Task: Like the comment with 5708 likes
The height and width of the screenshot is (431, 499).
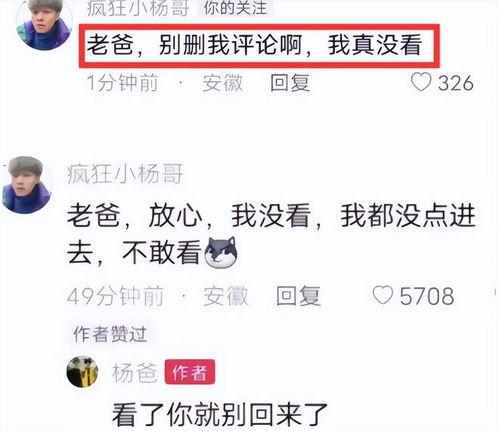Action: pyautogui.click(x=383, y=295)
